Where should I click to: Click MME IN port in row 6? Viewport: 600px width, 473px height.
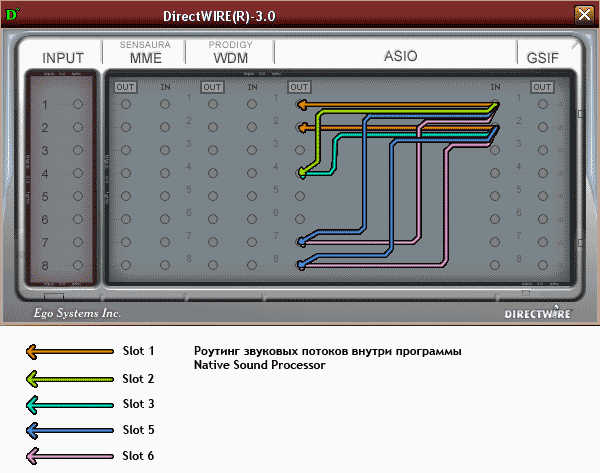click(165, 219)
